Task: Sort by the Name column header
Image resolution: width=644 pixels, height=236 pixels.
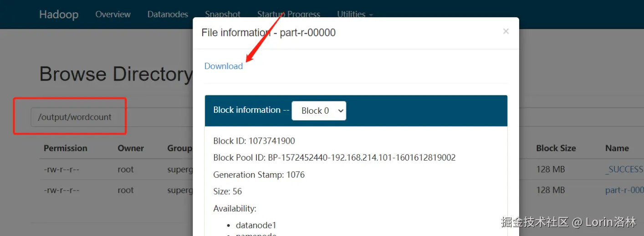Action: tap(617, 148)
